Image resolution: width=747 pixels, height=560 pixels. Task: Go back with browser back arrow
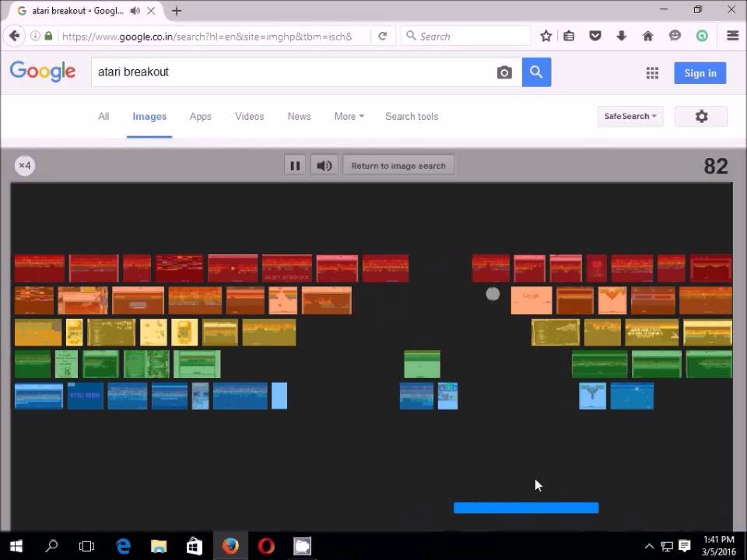coord(14,36)
